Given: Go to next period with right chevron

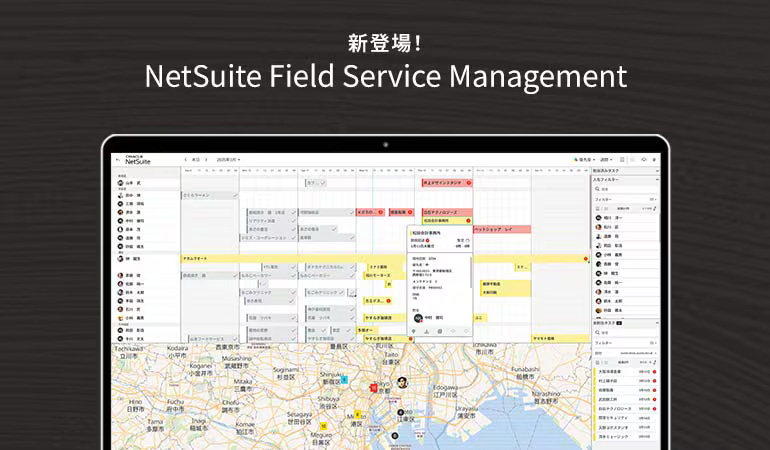Looking at the screenshot, I should coord(206,160).
